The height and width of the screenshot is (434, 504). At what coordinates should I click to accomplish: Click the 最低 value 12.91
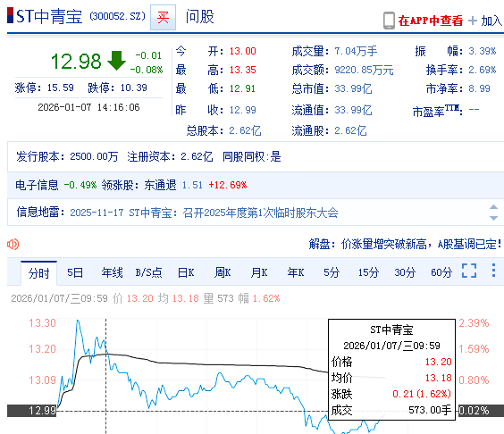(x=242, y=88)
